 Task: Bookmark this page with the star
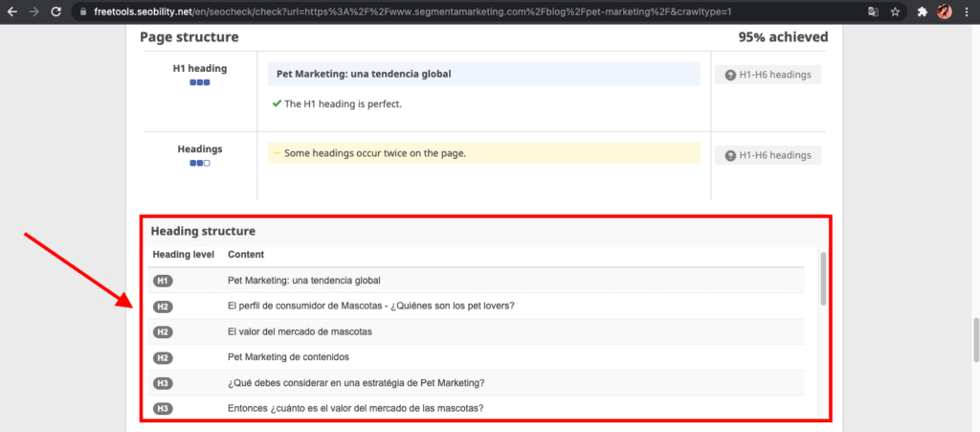click(895, 11)
